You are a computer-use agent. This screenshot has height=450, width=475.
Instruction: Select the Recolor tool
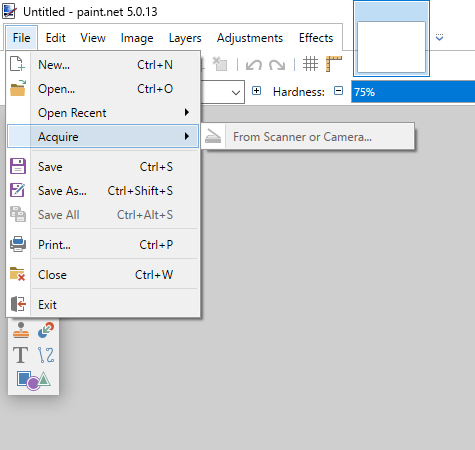[x=46, y=330]
